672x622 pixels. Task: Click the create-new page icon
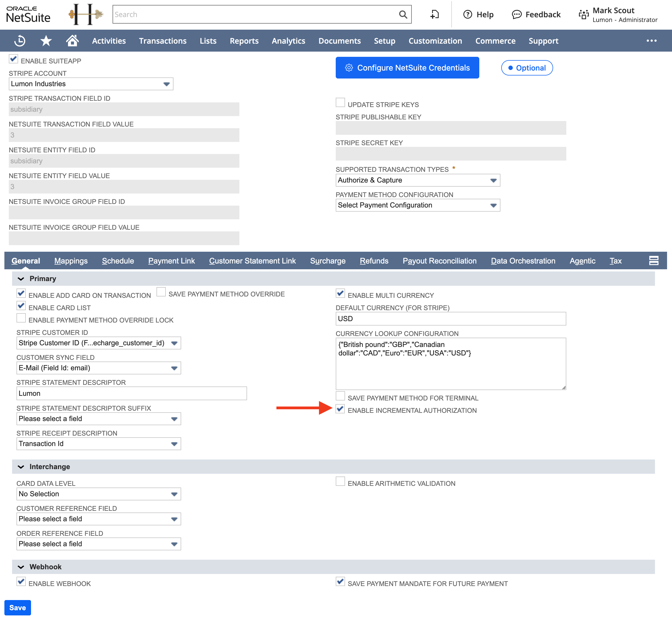(x=435, y=15)
